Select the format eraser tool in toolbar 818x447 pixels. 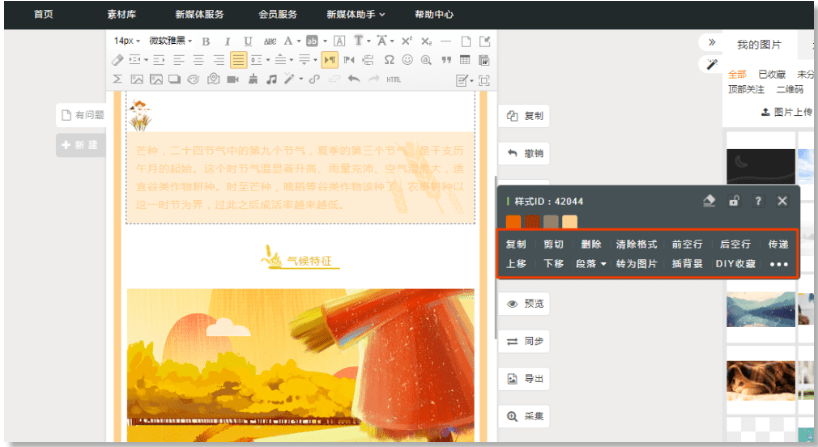point(117,60)
